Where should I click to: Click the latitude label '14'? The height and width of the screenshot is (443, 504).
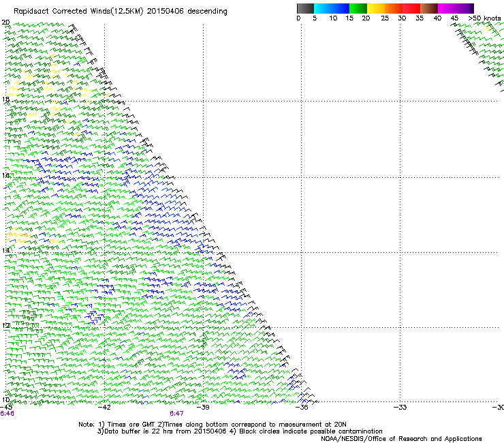pyautogui.click(x=5, y=250)
